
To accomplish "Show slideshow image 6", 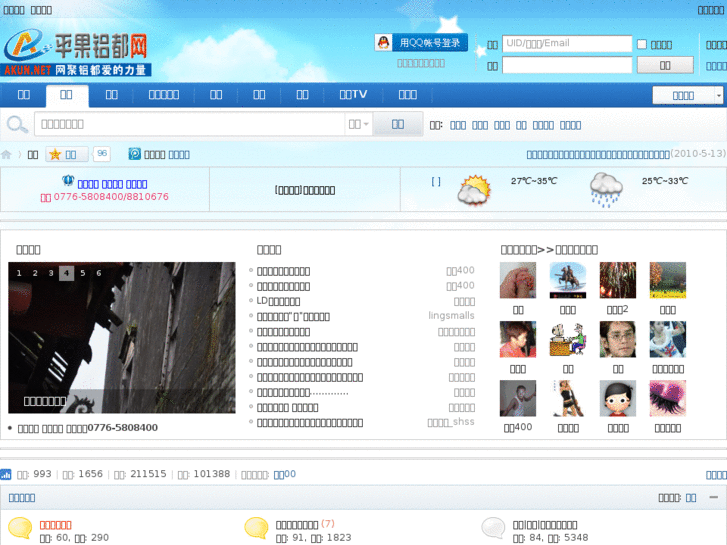I will (99, 273).
